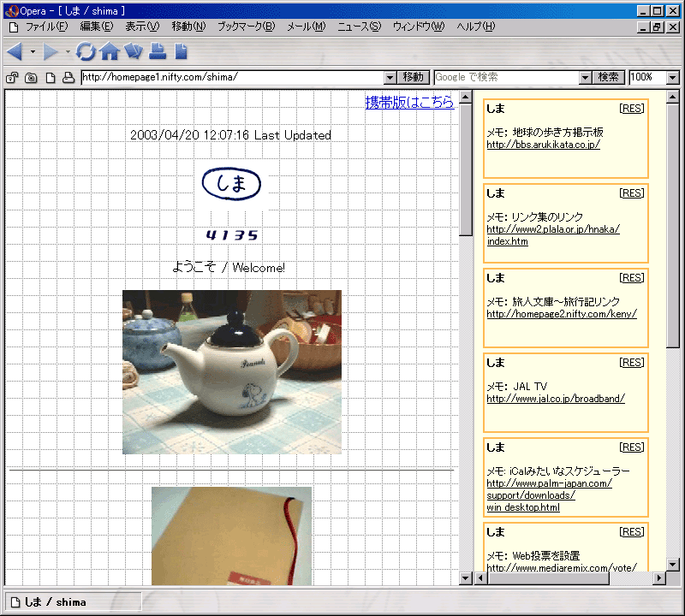
Task: Click the Opera logo in the title bar
Action: [x=12, y=11]
